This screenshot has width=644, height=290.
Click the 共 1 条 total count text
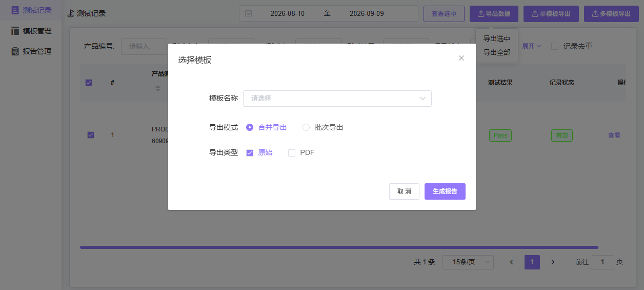click(x=425, y=262)
